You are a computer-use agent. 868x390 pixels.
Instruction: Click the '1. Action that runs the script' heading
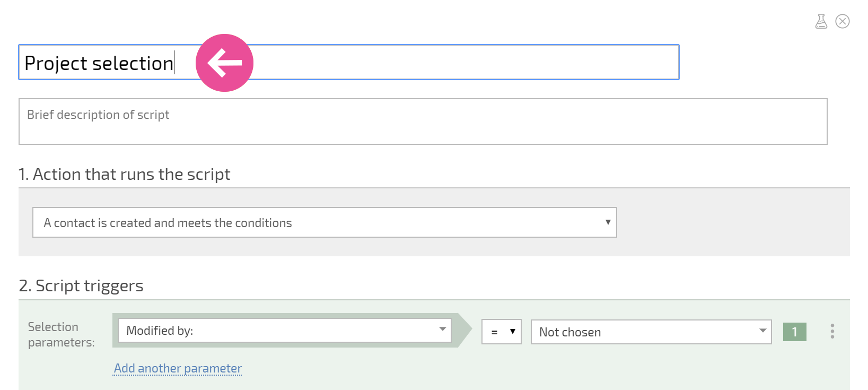[124, 174]
